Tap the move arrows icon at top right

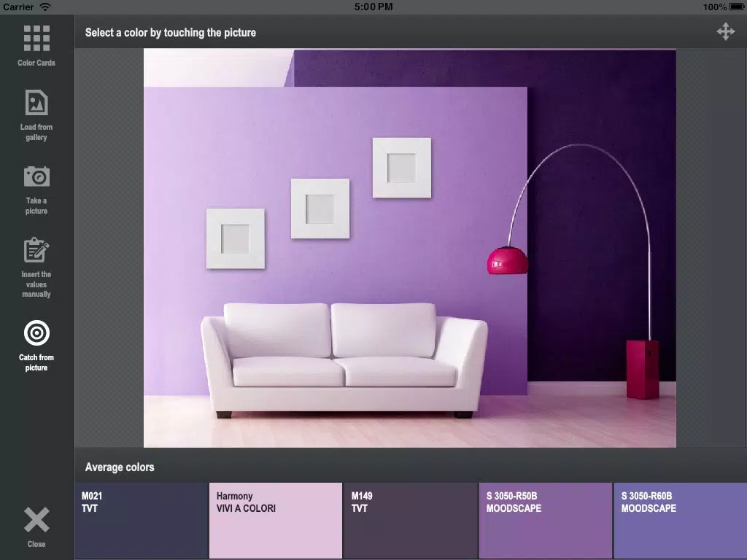click(726, 31)
